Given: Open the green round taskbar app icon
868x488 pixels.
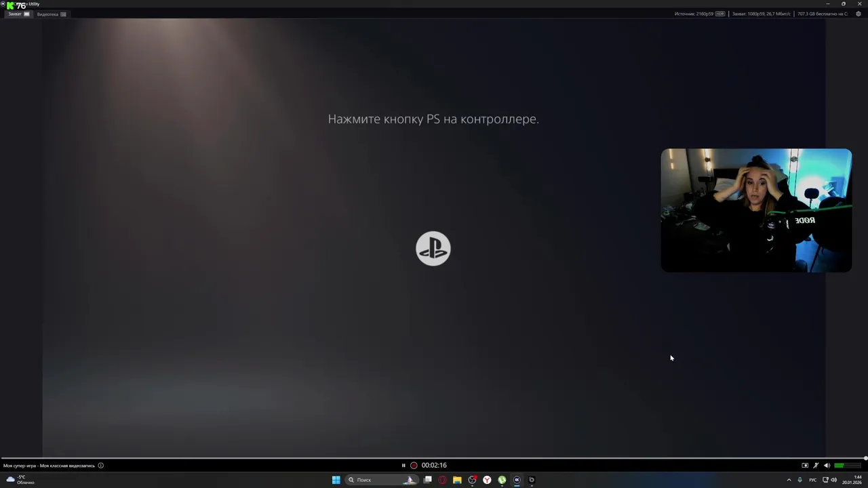Looking at the screenshot, I should point(502,480).
